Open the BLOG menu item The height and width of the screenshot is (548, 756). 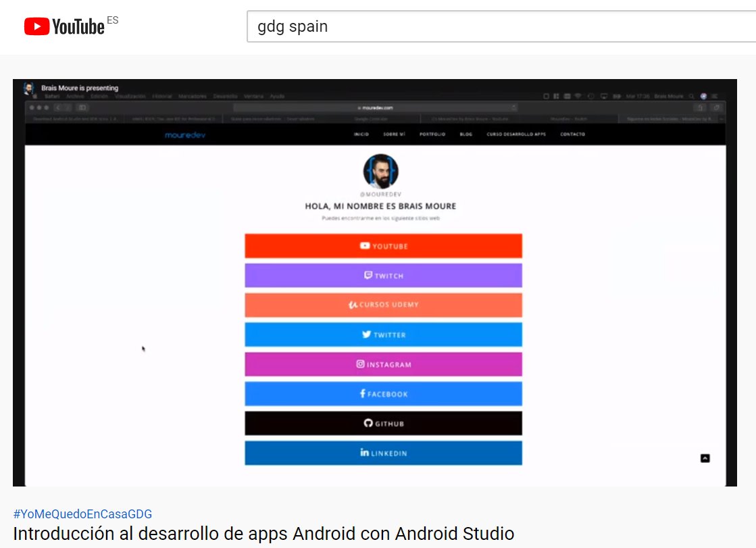(465, 134)
